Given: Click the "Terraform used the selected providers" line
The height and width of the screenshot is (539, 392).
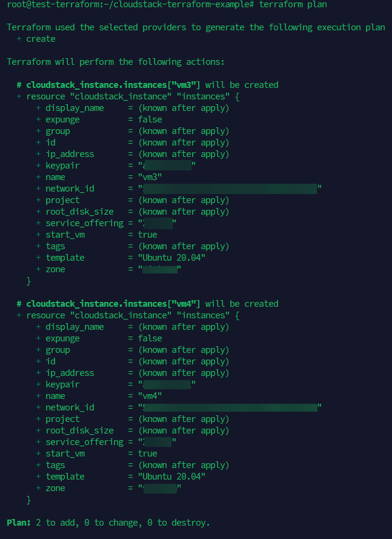Looking at the screenshot, I should point(196,27).
